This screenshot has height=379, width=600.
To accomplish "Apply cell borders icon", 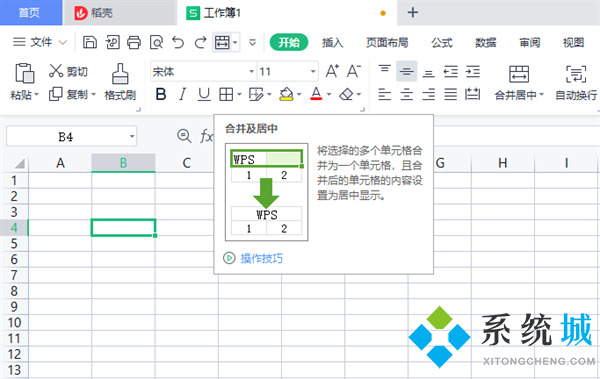I will [x=226, y=94].
